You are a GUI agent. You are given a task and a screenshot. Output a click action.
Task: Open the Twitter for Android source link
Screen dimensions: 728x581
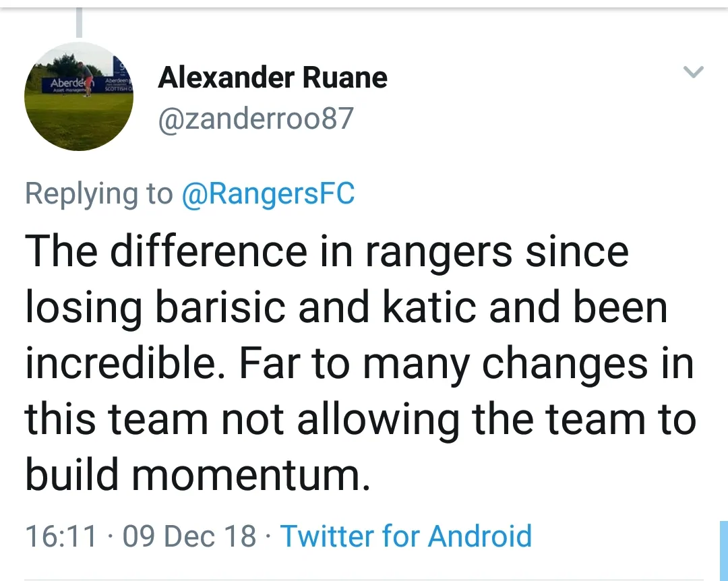[x=406, y=537]
